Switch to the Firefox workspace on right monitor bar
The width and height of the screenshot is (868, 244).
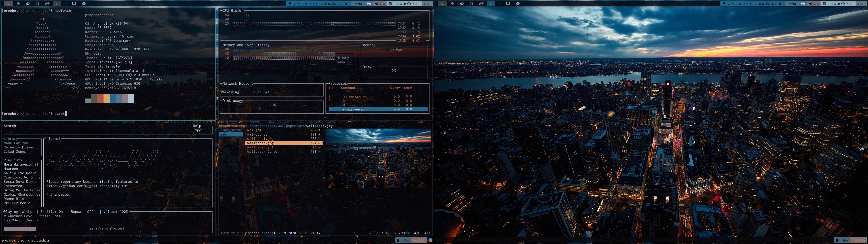(462, 4)
